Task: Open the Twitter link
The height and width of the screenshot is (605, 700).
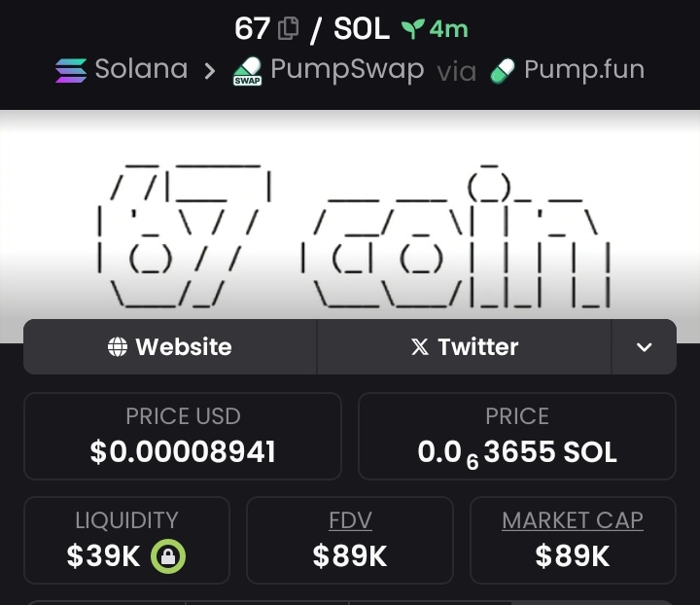Action: pos(465,347)
